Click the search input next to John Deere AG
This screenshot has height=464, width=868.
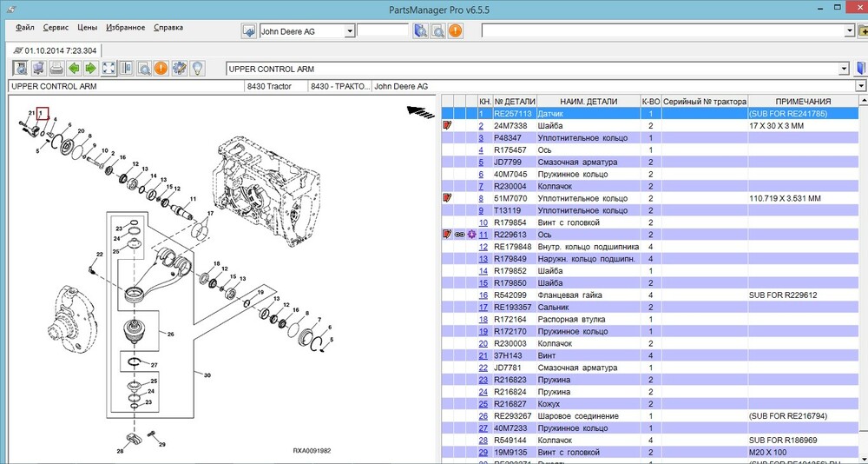tap(383, 31)
